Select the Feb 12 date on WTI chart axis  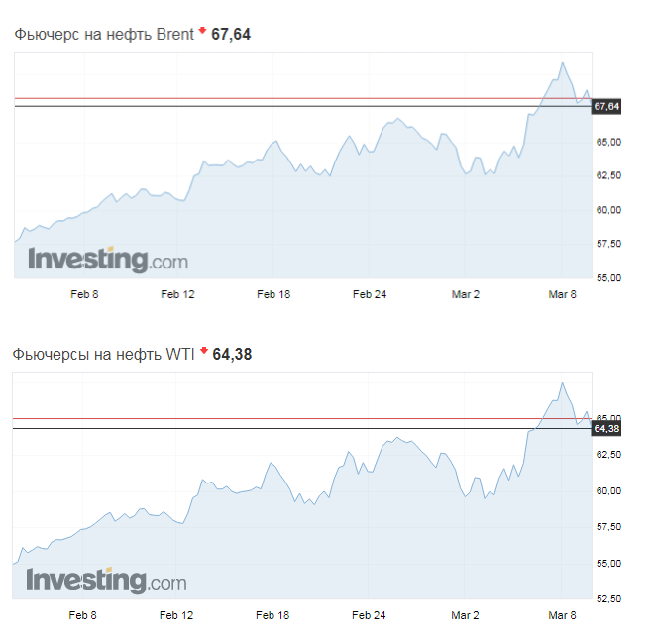pos(176,615)
